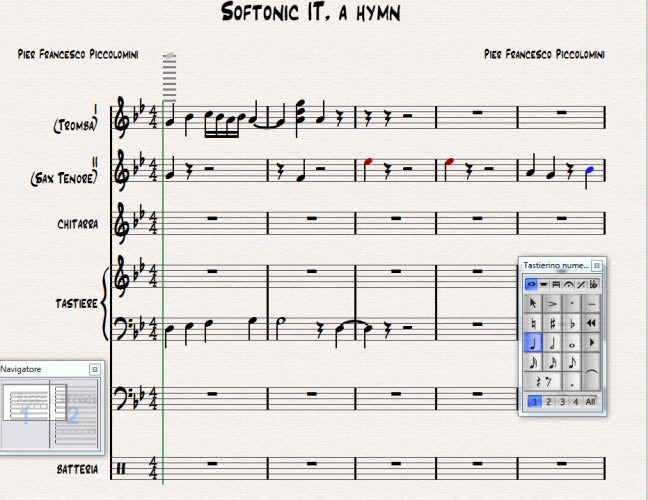Screen dimensions: 648x500
Task: Switch to the more notes keypad layout
Action: click(543, 284)
